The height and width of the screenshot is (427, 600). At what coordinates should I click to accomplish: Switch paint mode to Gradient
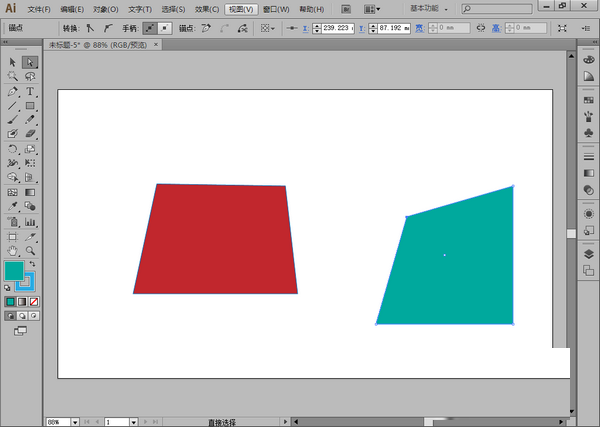pos(23,301)
